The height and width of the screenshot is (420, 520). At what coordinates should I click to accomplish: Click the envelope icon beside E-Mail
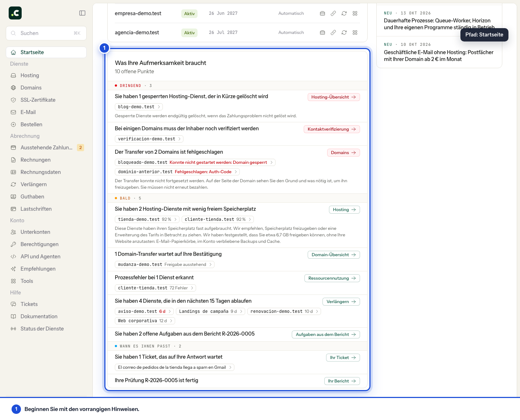coord(13,112)
